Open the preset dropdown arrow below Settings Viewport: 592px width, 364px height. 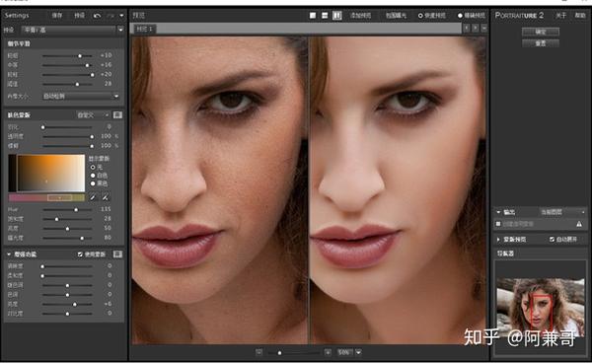tap(120, 30)
